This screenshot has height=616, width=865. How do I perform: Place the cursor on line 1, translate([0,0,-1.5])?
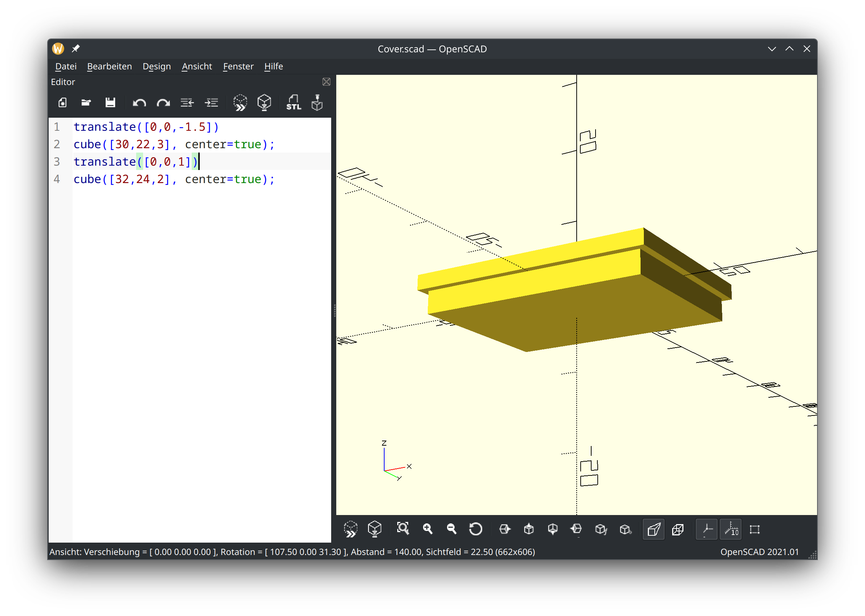pyautogui.click(x=146, y=127)
